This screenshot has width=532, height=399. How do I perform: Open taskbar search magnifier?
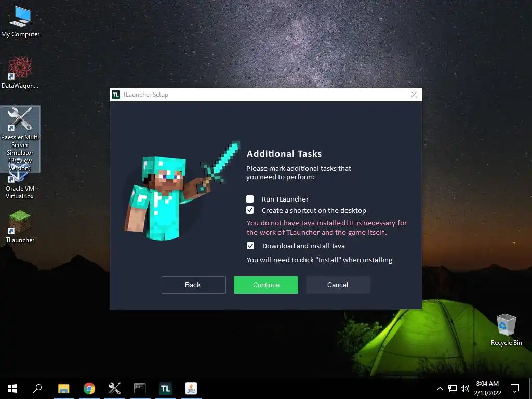(x=37, y=389)
